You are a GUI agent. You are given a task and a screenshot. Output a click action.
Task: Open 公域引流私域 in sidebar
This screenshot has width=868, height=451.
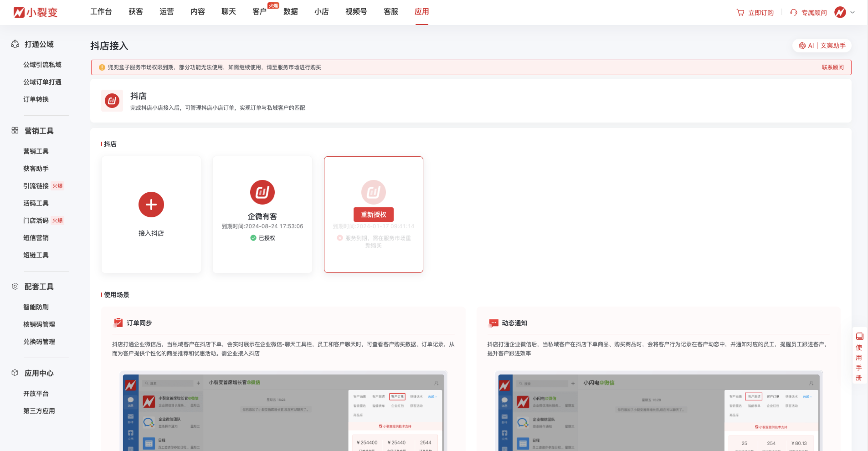tap(42, 65)
